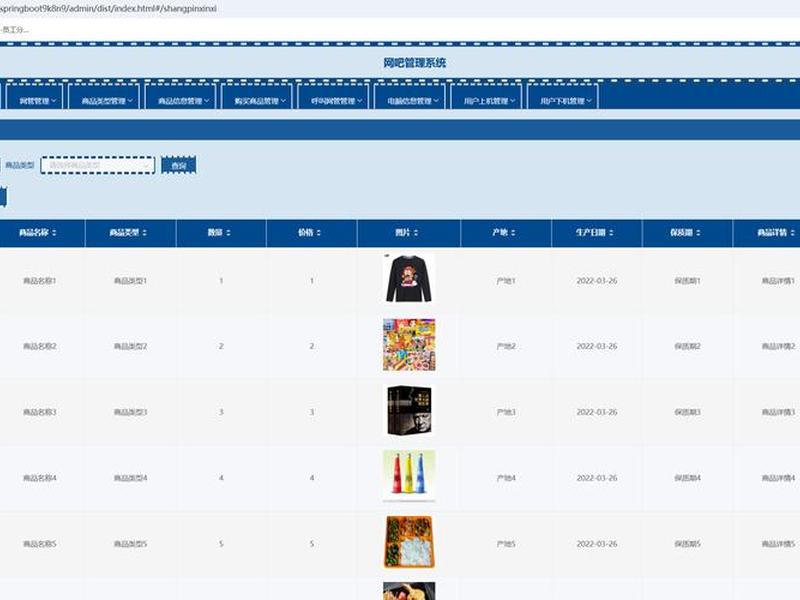Open the colorful snacks product image
Viewport: 800px width, 600px height.
click(x=409, y=345)
